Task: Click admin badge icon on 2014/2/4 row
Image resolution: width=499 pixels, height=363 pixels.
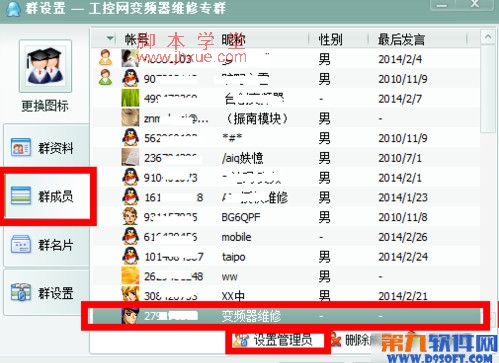Action: click(x=105, y=57)
